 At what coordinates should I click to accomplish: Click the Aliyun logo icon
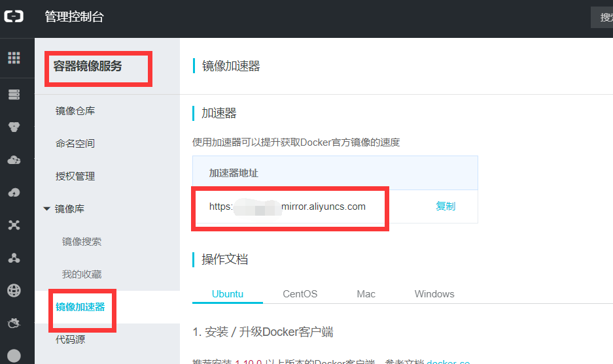point(14,16)
